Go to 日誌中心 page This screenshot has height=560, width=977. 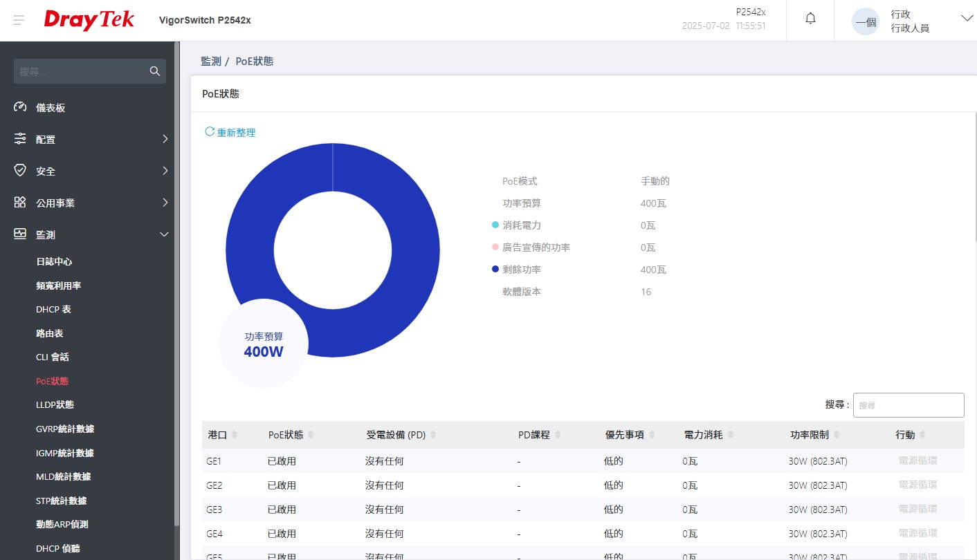click(x=54, y=261)
